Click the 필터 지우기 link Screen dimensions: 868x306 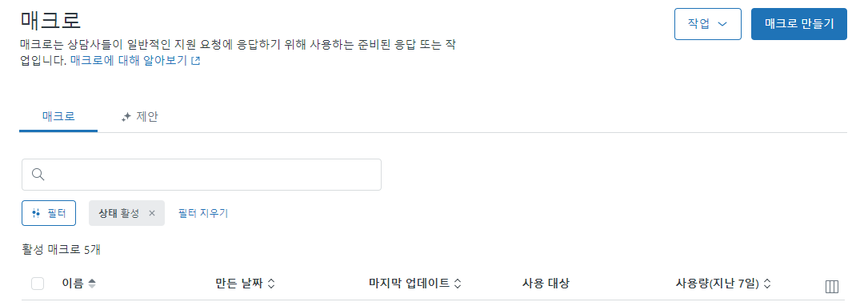pos(203,213)
